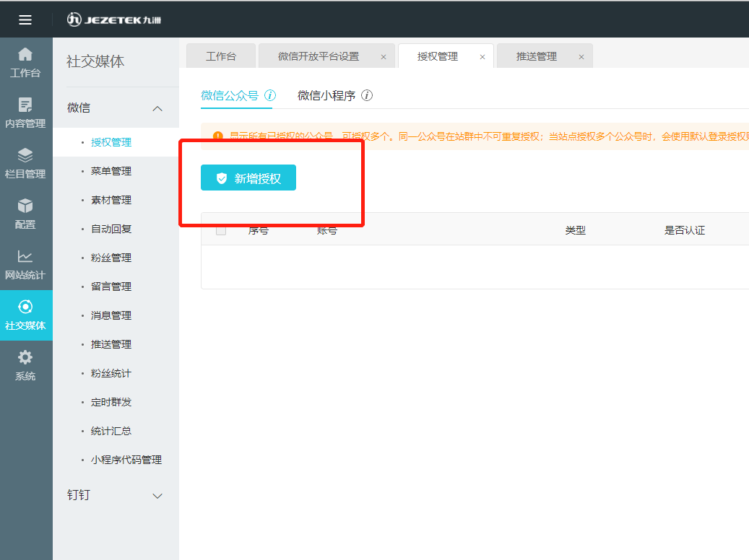749x560 pixels.
Task: Click the hamburger menu icon
Action: (x=25, y=19)
